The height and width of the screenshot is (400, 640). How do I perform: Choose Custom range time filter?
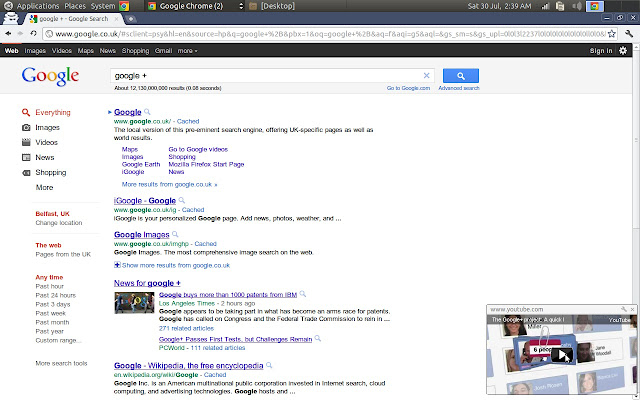tap(58, 340)
